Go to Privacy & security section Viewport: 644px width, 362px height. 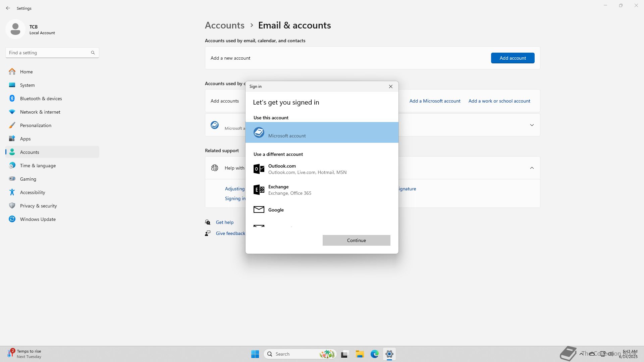click(38, 206)
